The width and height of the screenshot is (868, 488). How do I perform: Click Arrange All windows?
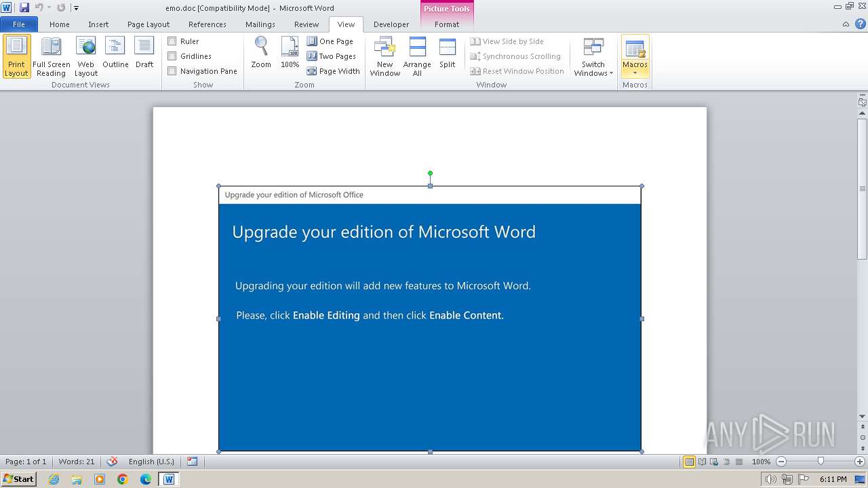click(x=417, y=56)
